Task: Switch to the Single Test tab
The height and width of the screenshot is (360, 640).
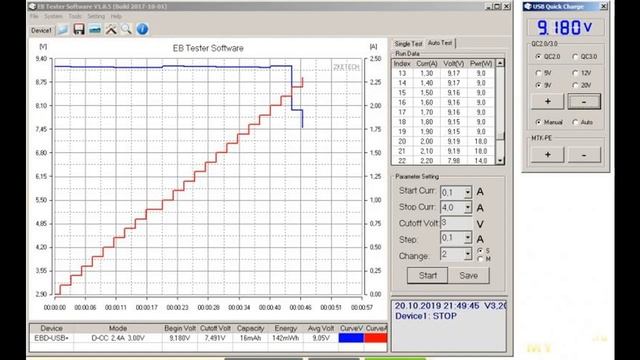Action: (408, 43)
